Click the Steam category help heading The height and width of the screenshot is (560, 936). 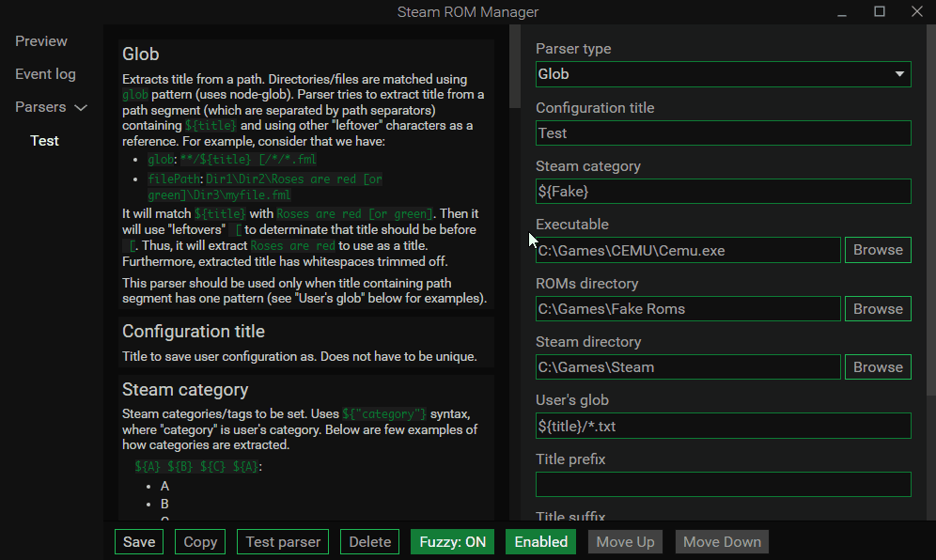(x=185, y=390)
